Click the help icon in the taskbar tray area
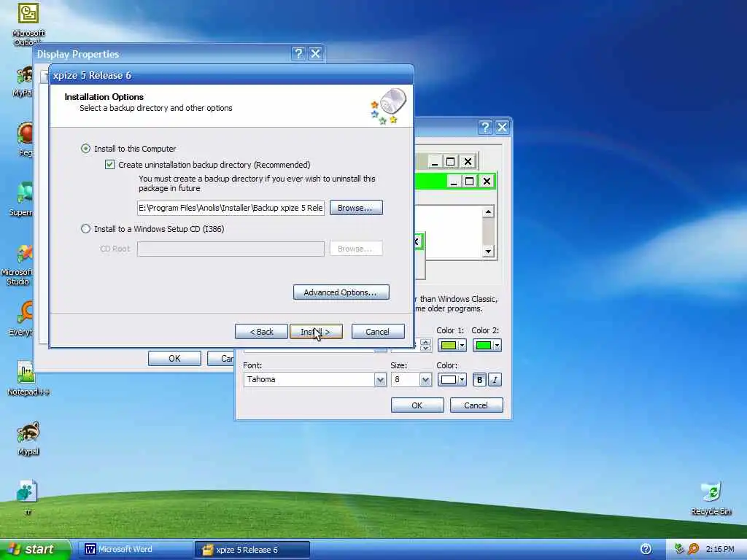 click(x=646, y=549)
